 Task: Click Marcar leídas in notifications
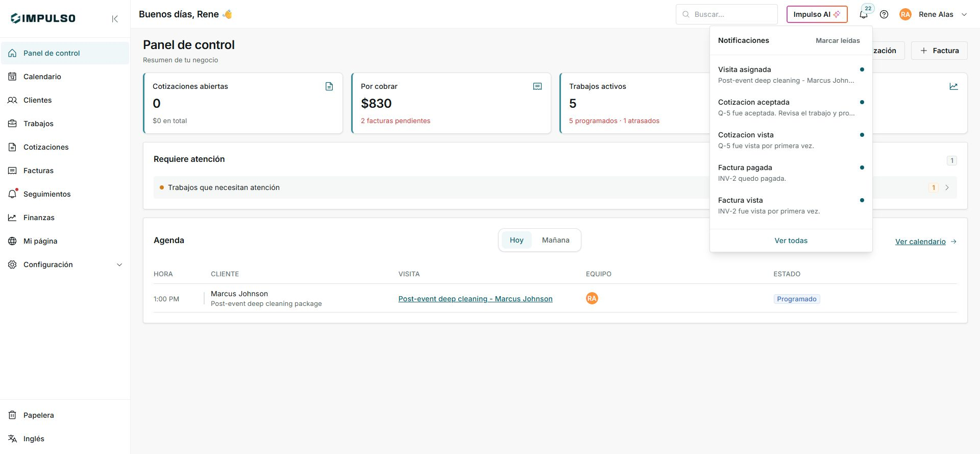point(838,40)
